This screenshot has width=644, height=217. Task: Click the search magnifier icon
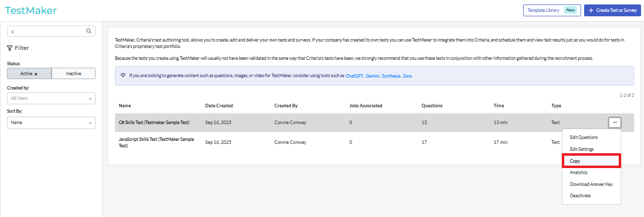click(x=89, y=31)
